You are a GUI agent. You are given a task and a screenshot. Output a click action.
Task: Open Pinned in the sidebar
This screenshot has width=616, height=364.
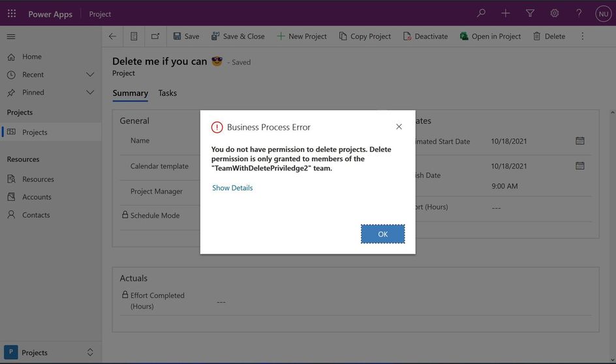pos(33,92)
